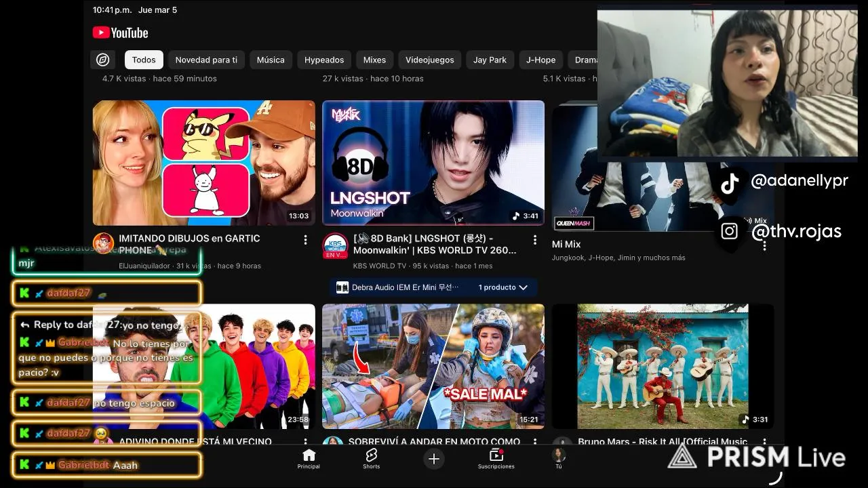The image size is (868, 488).
Task: Open the Suscripciones tab
Action: click(x=496, y=459)
